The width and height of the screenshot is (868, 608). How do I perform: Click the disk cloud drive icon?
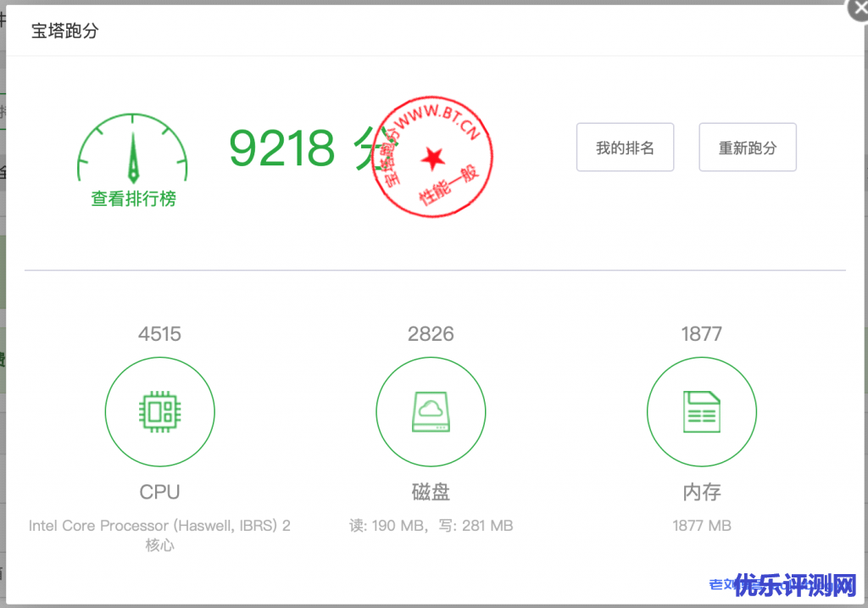coord(431,412)
